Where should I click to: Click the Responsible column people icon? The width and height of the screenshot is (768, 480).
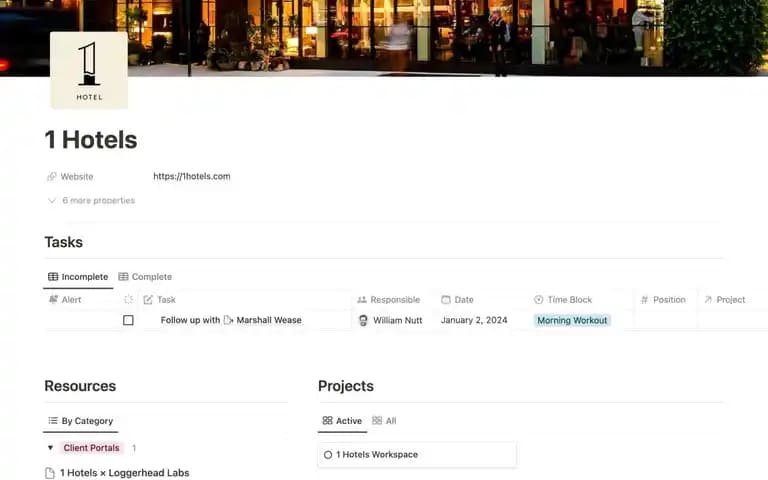click(362, 299)
